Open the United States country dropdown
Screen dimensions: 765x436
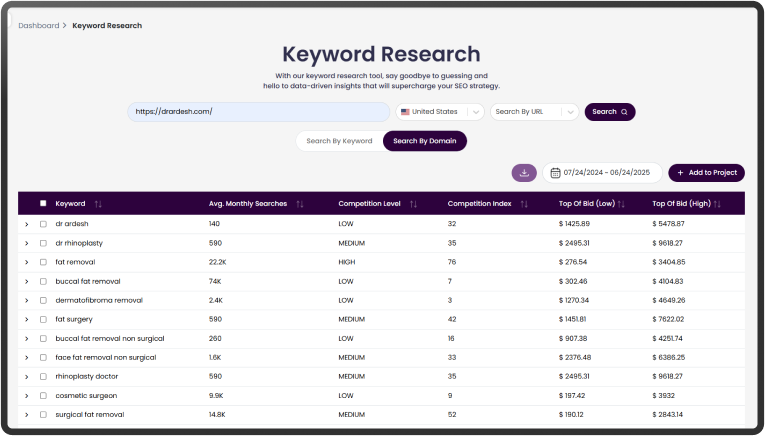tap(440, 112)
